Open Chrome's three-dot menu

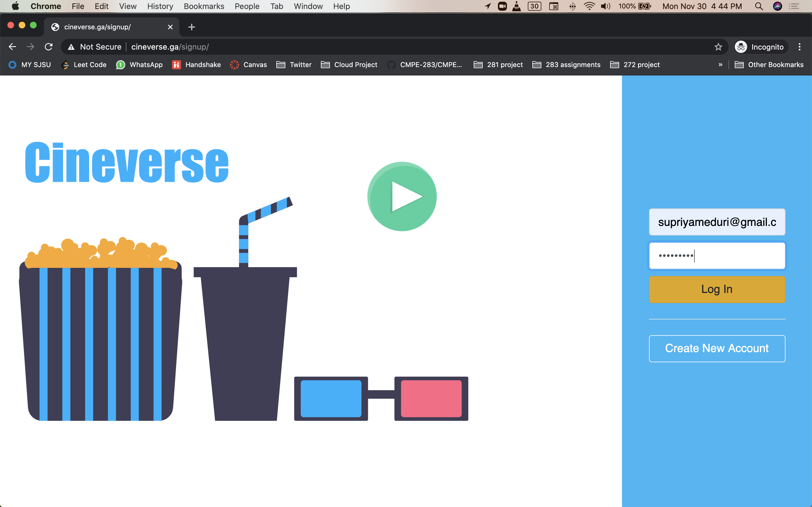(799, 46)
